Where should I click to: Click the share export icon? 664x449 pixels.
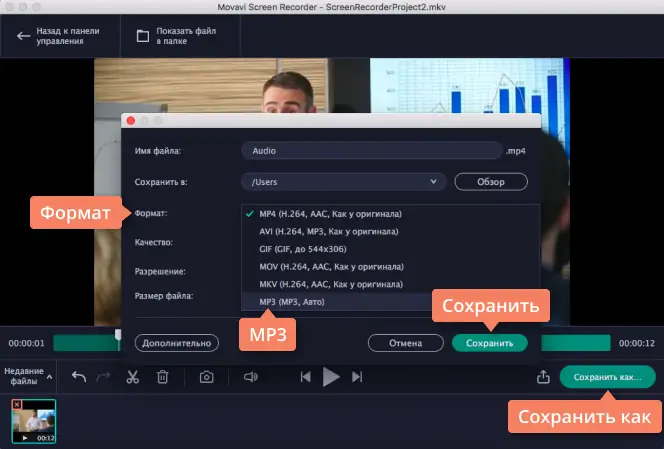(x=543, y=376)
